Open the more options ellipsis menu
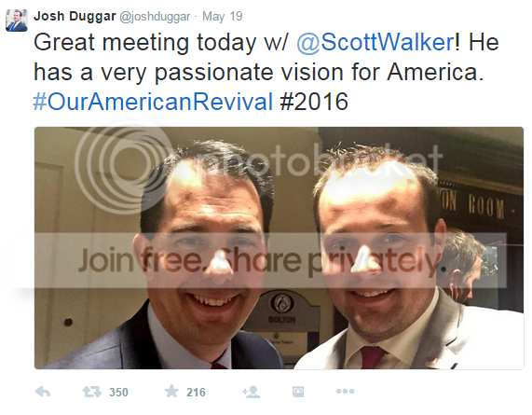532x415 pixels. (x=345, y=392)
